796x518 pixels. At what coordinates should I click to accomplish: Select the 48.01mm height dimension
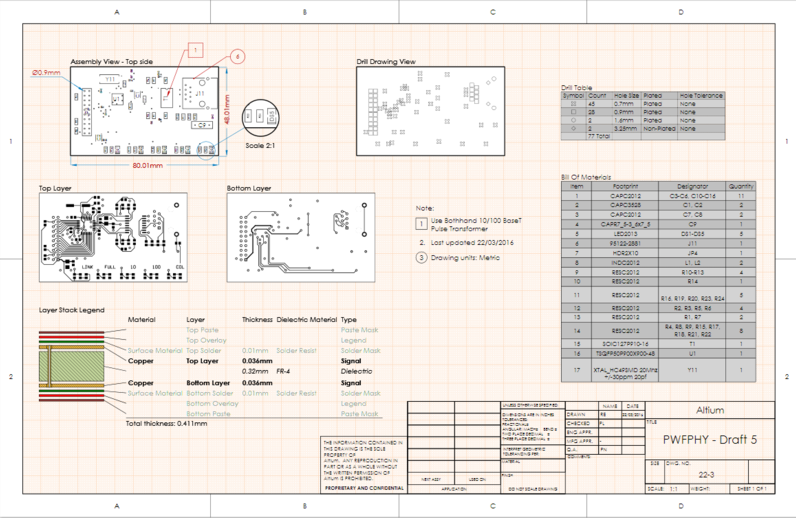click(227, 109)
